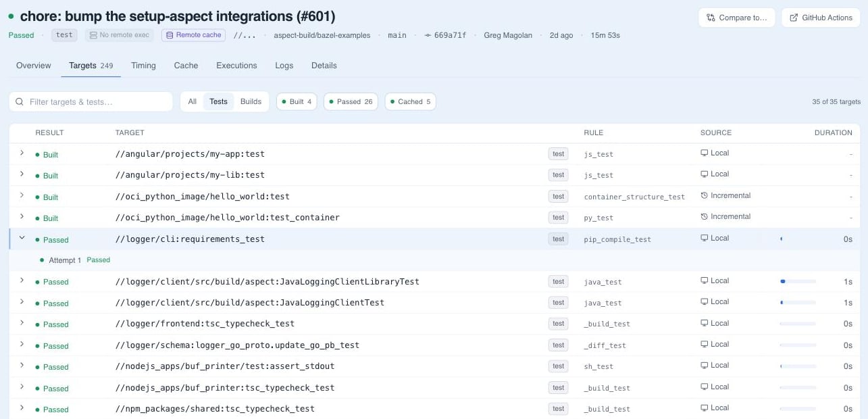Toggle the Cached 5 status filter
This screenshot has width=868, height=419.
coord(411,101)
